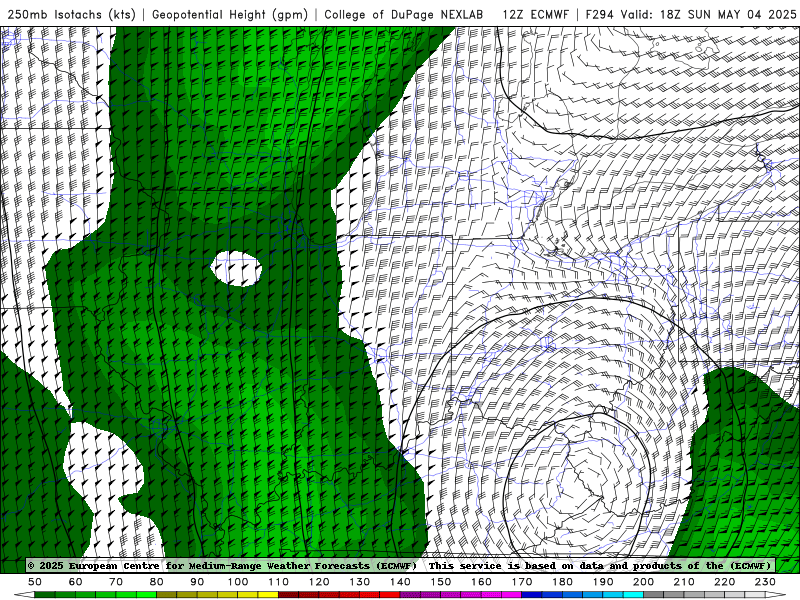Click the 'Geopotential Height (gpm)' title text
The image size is (800, 600).
pos(230,15)
